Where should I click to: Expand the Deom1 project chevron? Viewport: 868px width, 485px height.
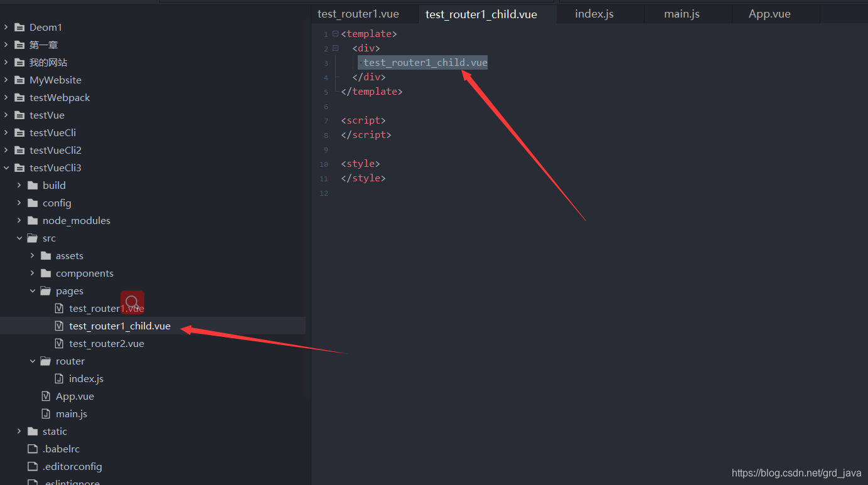point(6,27)
